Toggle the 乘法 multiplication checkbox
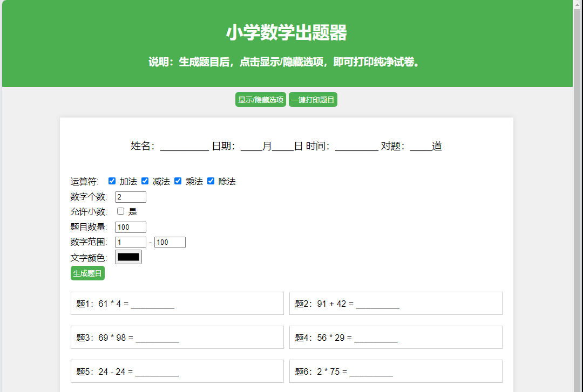 pos(178,181)
